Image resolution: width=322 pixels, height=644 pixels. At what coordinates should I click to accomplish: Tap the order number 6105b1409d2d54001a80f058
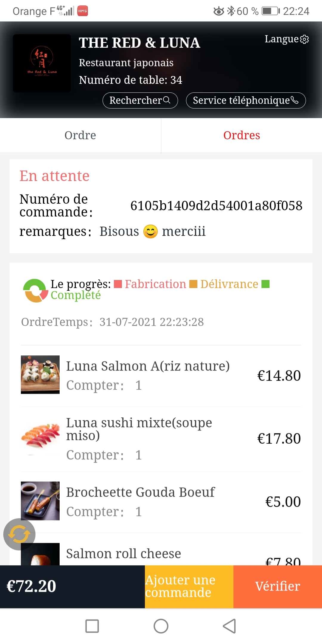pyautogui.click(x=216, y=206)
